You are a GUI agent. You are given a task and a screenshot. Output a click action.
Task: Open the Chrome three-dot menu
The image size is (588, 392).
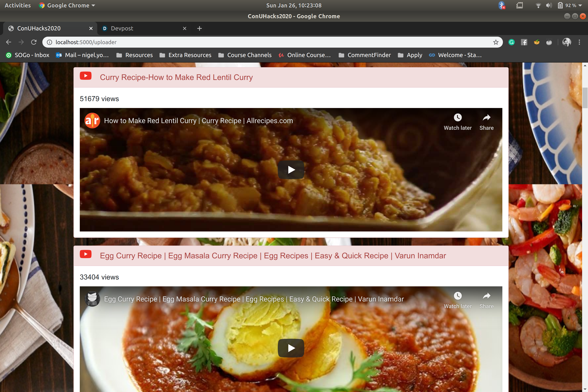point(579,42)
